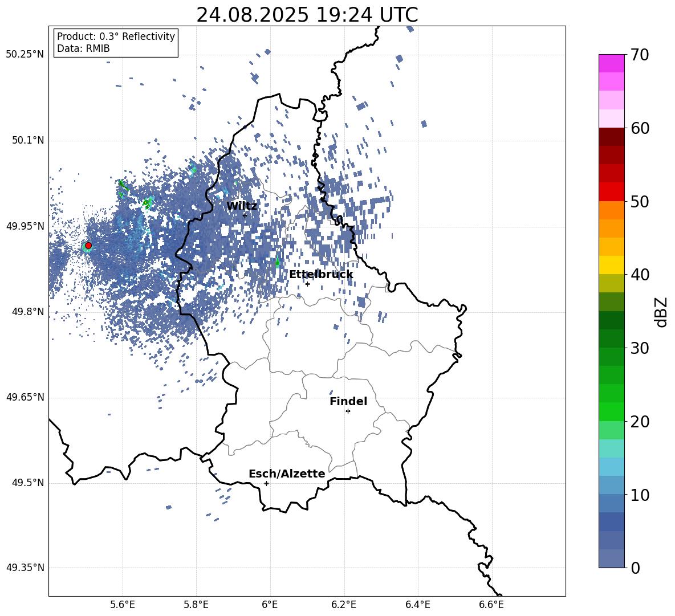
Task: Click the Esch/Alzette station cross marker
Action: 266,483
